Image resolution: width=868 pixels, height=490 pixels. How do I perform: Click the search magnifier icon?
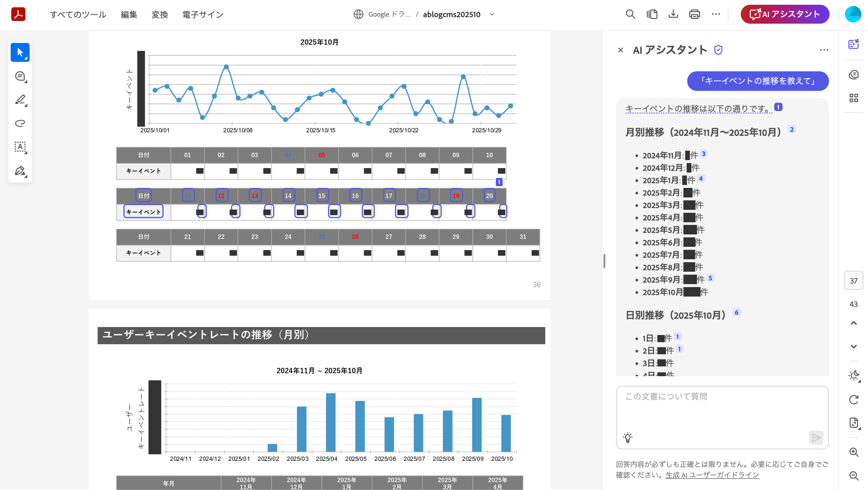click(x=631, y=14)
